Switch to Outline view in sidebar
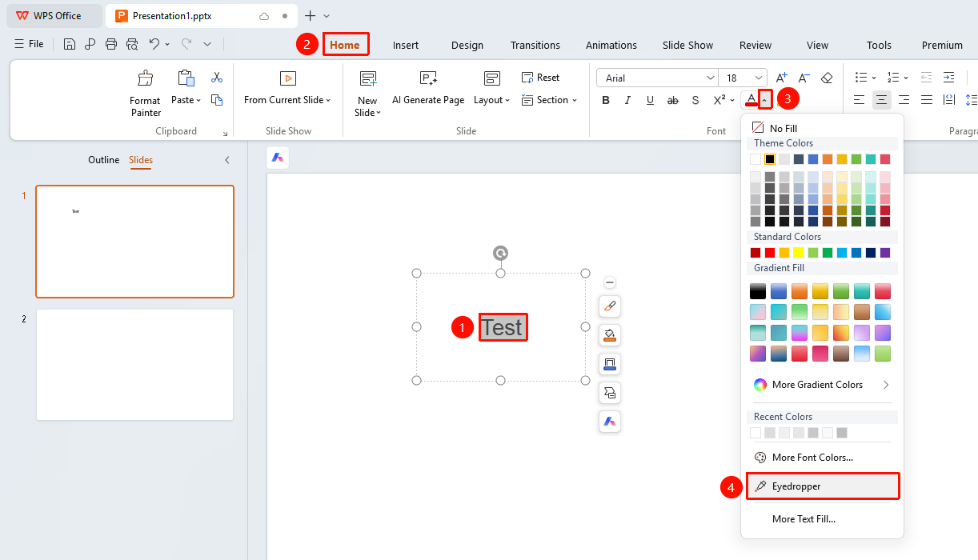This screenshot has height=560, width=978. pyautogui.click(x=104, y=160)
